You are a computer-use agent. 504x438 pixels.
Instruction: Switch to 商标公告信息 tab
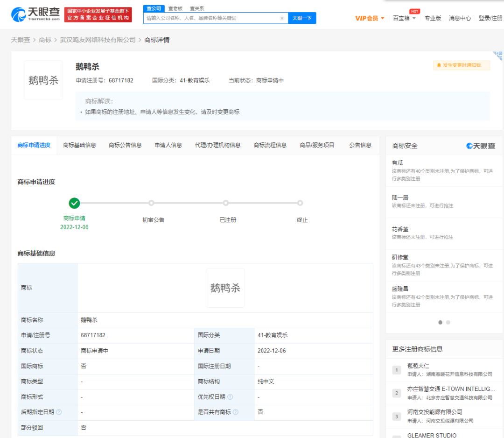click(126, 145)
